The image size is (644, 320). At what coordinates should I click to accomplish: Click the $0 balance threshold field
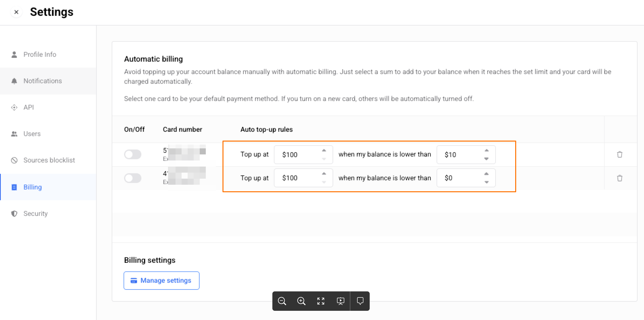tap(466, 178)
